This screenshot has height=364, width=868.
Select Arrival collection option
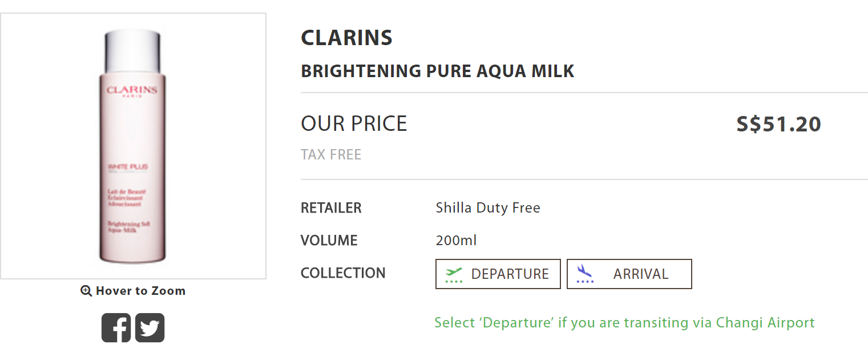(x=629, y=274)
